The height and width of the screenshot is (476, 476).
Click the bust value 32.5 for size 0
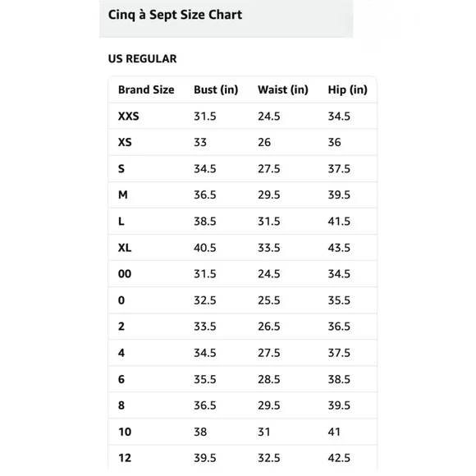point(205,300)
